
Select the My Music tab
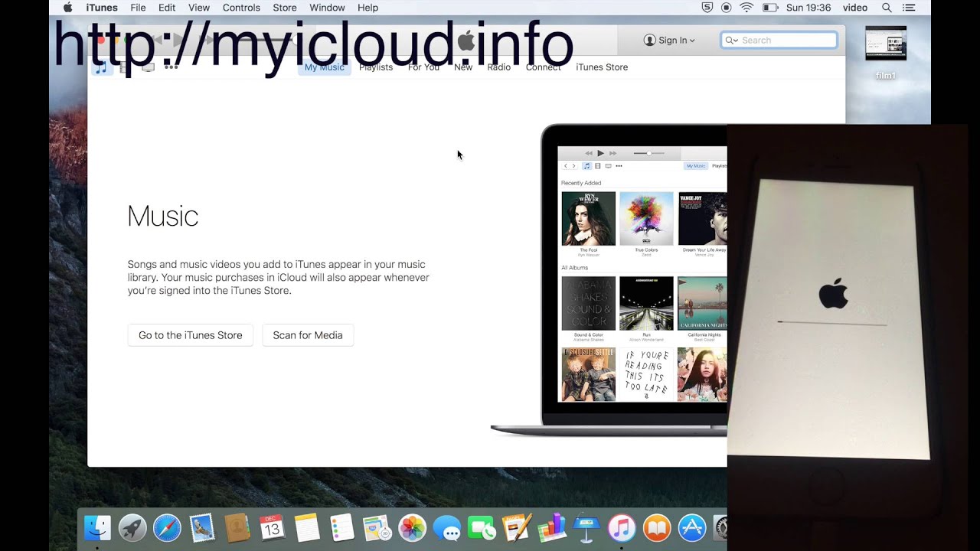325,67
